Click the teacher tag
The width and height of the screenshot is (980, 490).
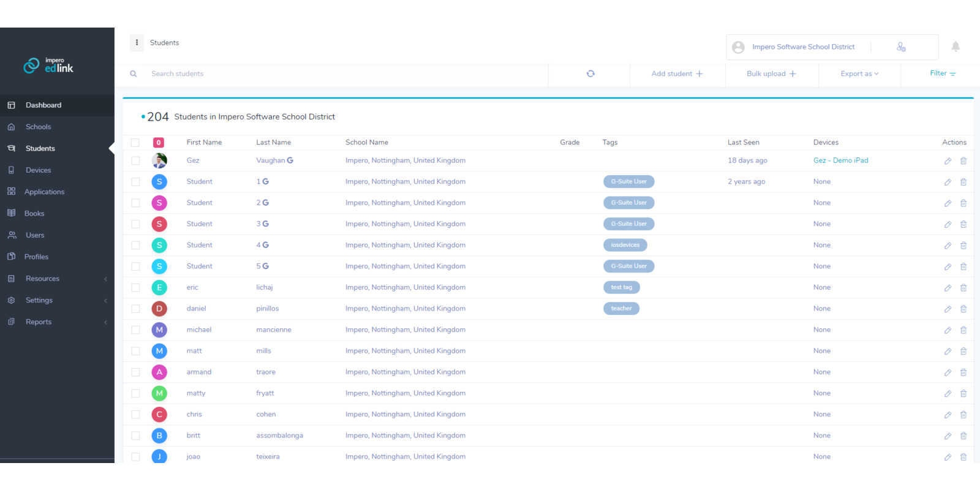point(621,309)
